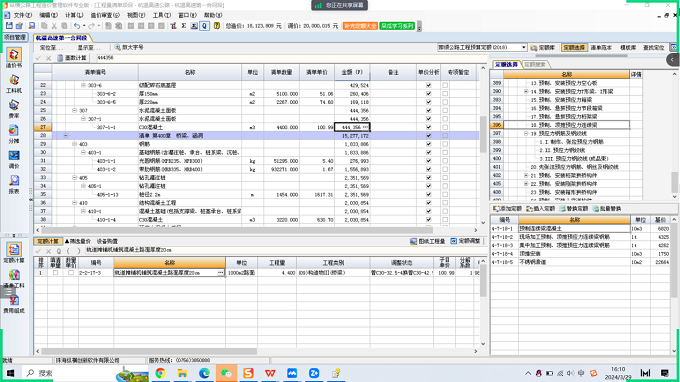Click the 基数计算 calculator button
The image size is (680, 382).
(72, 58)
